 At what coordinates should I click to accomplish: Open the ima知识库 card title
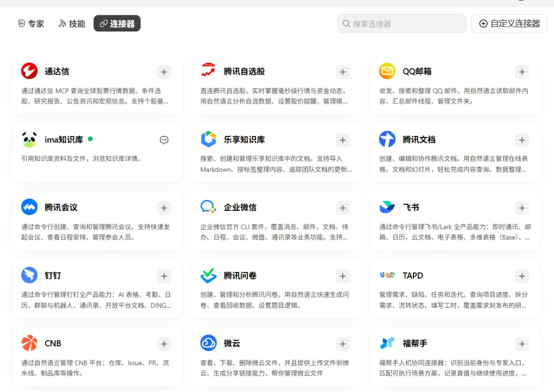(64, 140)
